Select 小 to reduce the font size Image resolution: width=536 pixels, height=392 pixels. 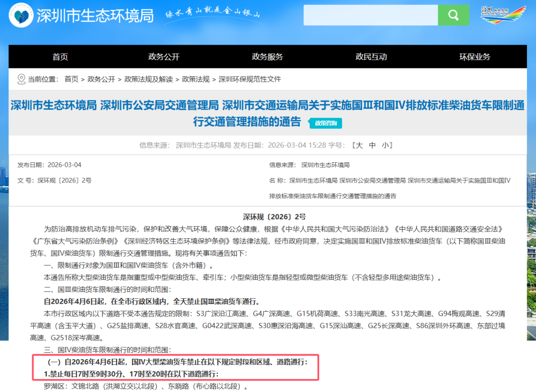tap(385, 146)
